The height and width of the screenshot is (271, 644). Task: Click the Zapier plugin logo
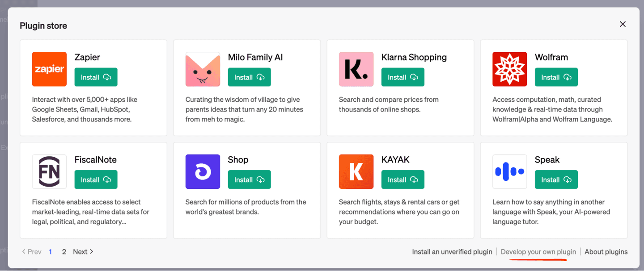click(49, 69)
